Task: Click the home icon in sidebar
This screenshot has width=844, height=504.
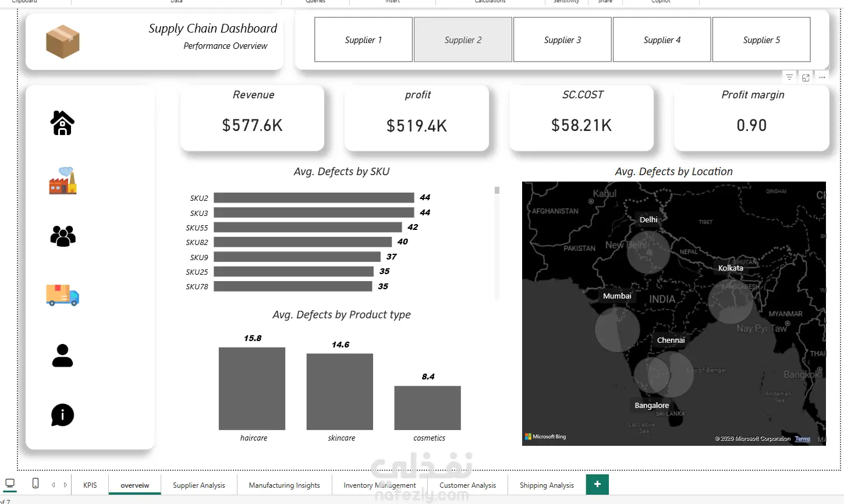Action: pyautogui.click(x=62, y=123)
